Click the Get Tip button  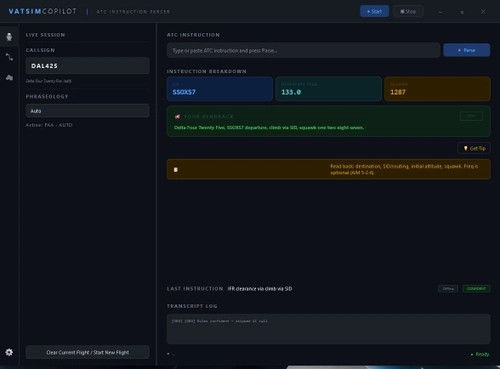click(474, 148)
